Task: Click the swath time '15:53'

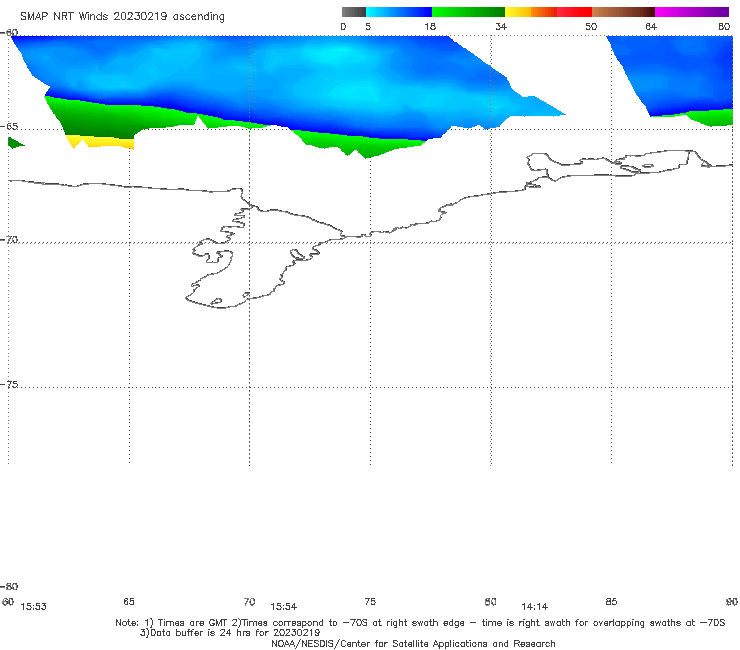Action: [x=34, y=607]
